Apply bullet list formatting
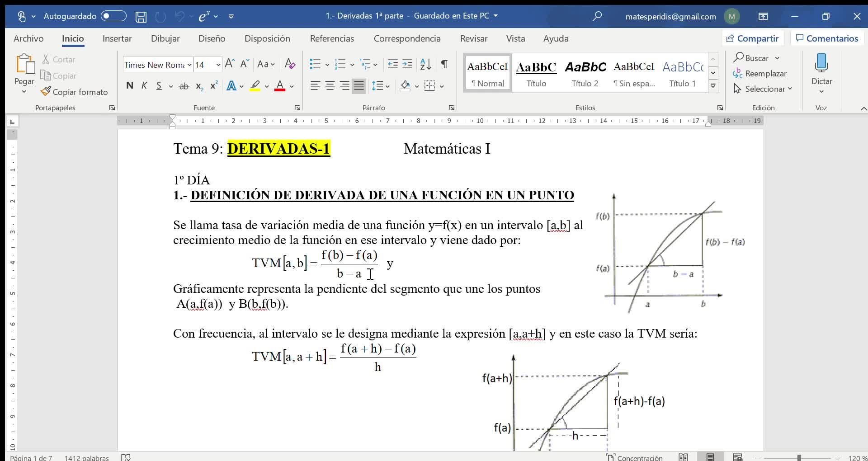The image size is (868, 461). [315, 64]
